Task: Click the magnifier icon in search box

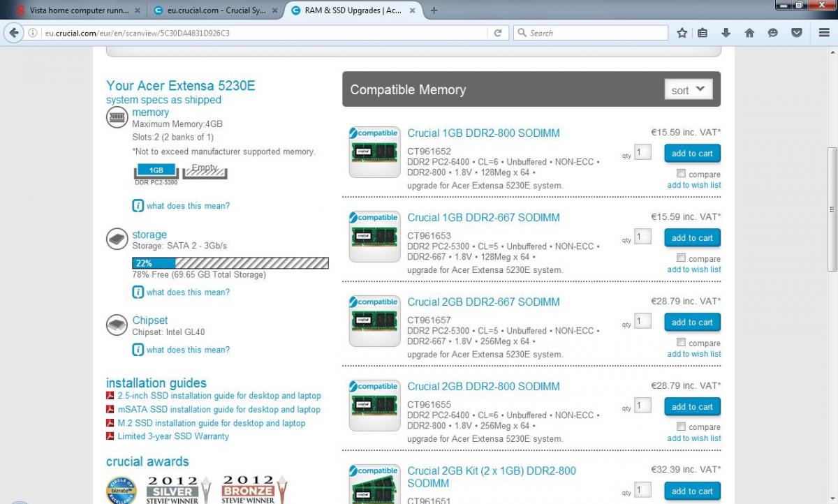Action: click(x=522, y=33)
